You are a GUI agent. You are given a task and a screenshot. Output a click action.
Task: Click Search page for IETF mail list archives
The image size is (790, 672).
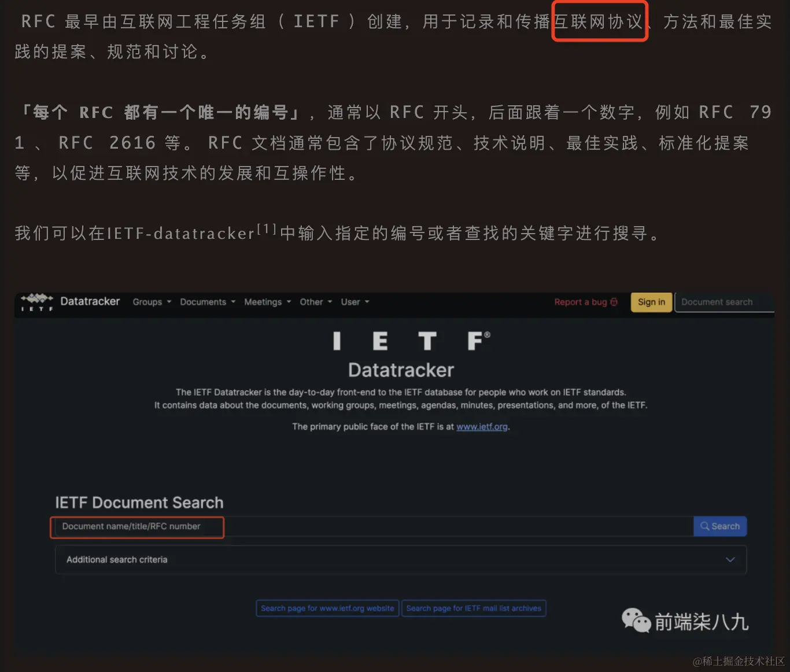click(474, 608)
